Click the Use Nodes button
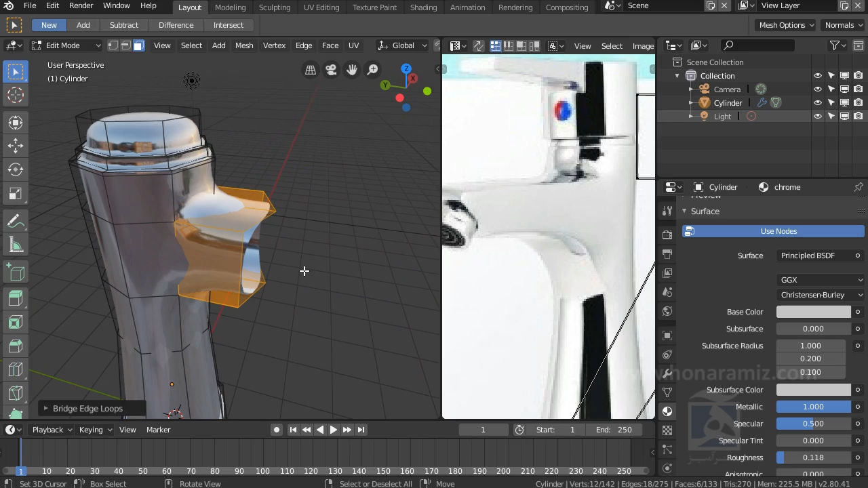 (773, 231)
